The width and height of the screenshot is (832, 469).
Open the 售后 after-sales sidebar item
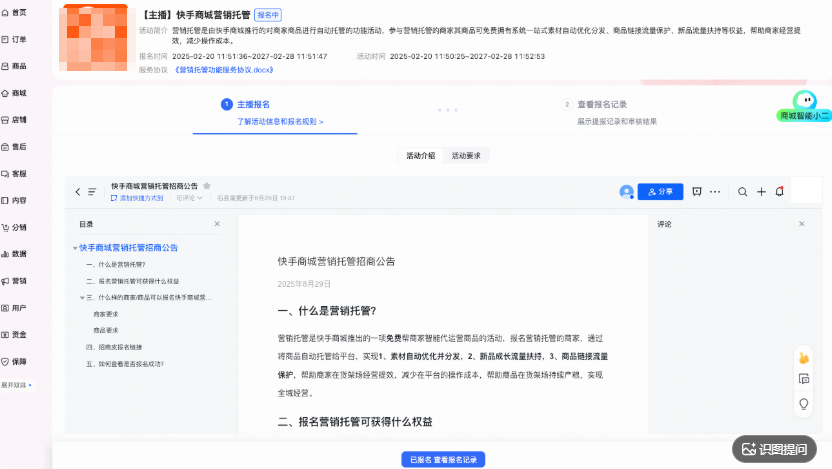(x=14, y=146)
